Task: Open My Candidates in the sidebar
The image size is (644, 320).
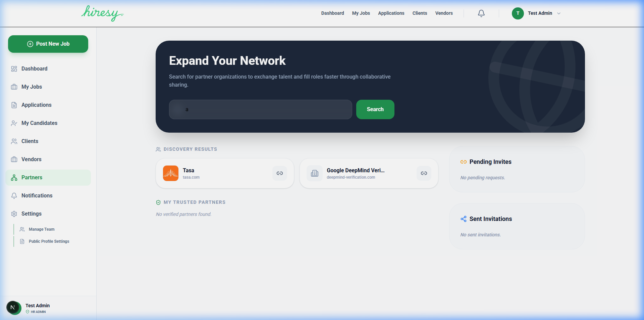Action: [x=39, y=123]
